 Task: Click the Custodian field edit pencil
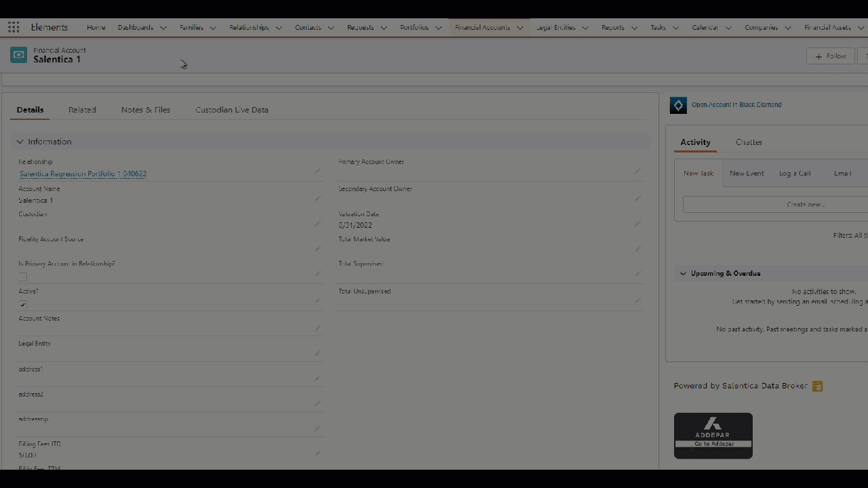click(317, 224)
